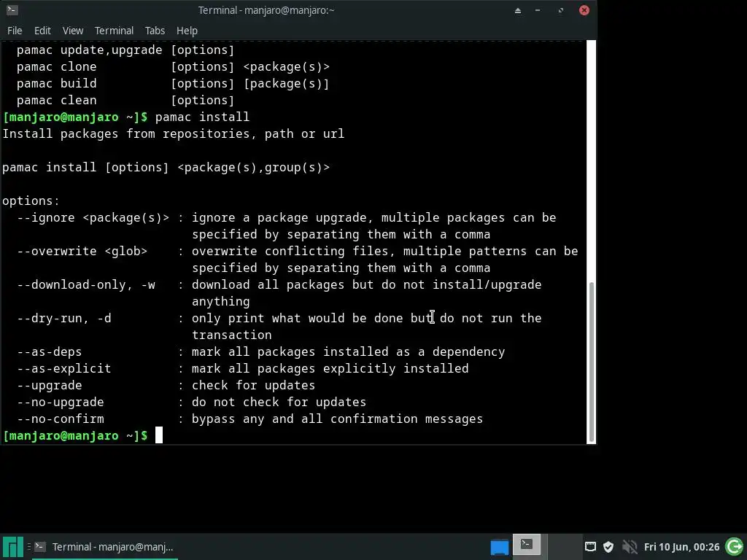Open the Terminal menu
Image resolution: width=747 pixels, height=560 pixels.
(114, 31)
